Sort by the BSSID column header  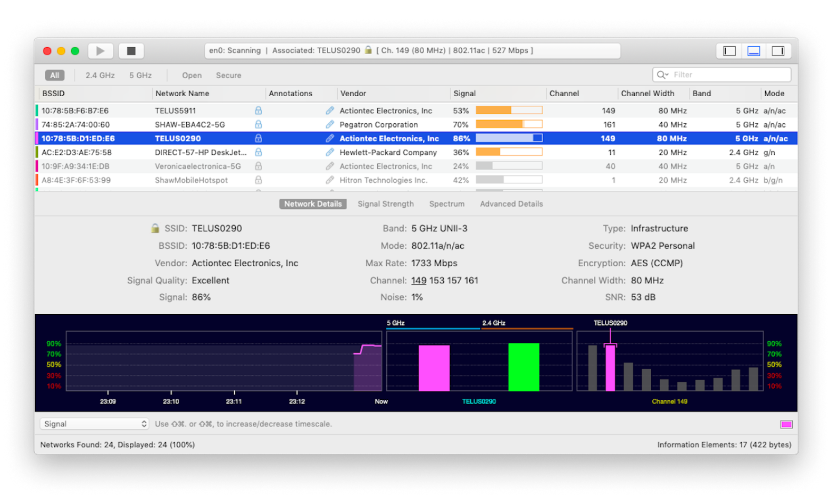[x=95, y=93]
